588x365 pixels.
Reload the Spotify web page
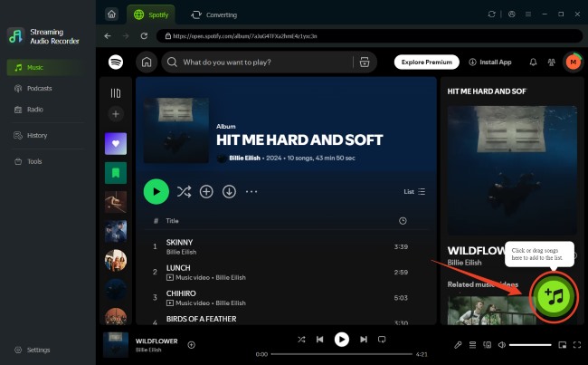coord(144,36)
